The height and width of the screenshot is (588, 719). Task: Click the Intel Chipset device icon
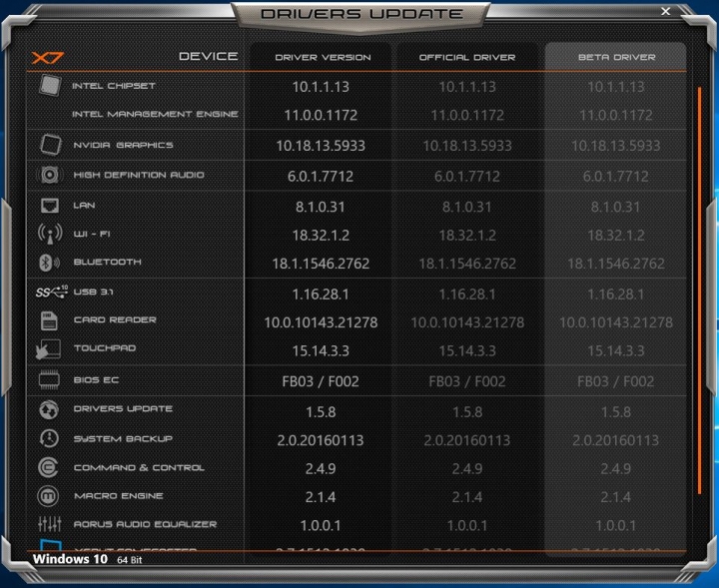tap(50, 85)
